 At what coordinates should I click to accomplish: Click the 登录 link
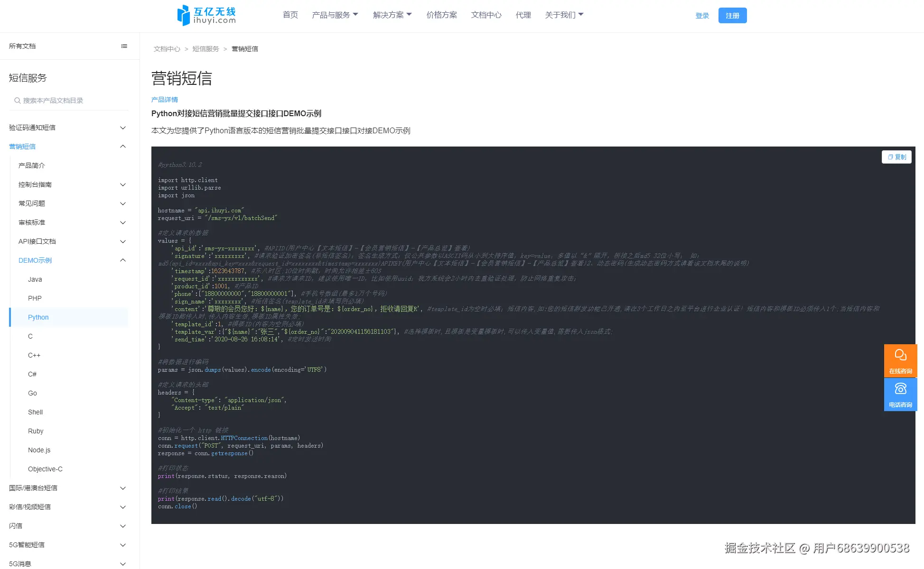(x=702, y=15)
